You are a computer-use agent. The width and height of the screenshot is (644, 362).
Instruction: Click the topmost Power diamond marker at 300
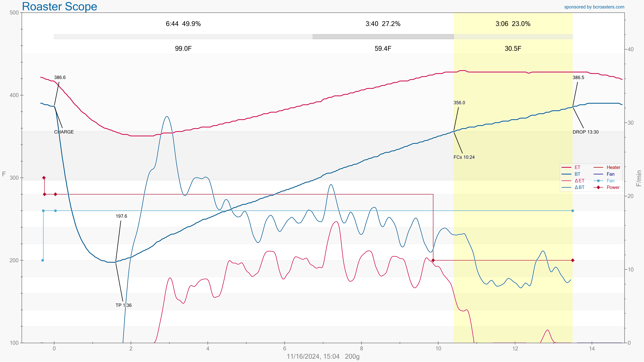[x=44, y=178]
